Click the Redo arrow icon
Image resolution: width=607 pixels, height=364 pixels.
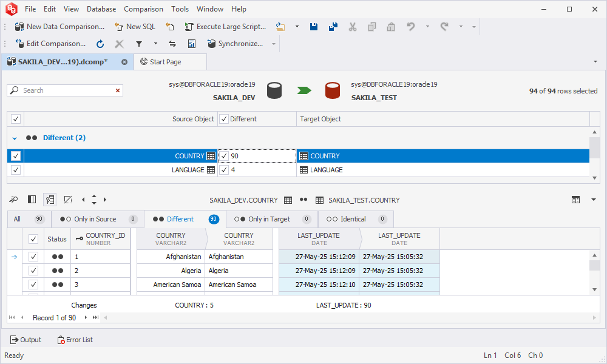click(x=444, y=27)
